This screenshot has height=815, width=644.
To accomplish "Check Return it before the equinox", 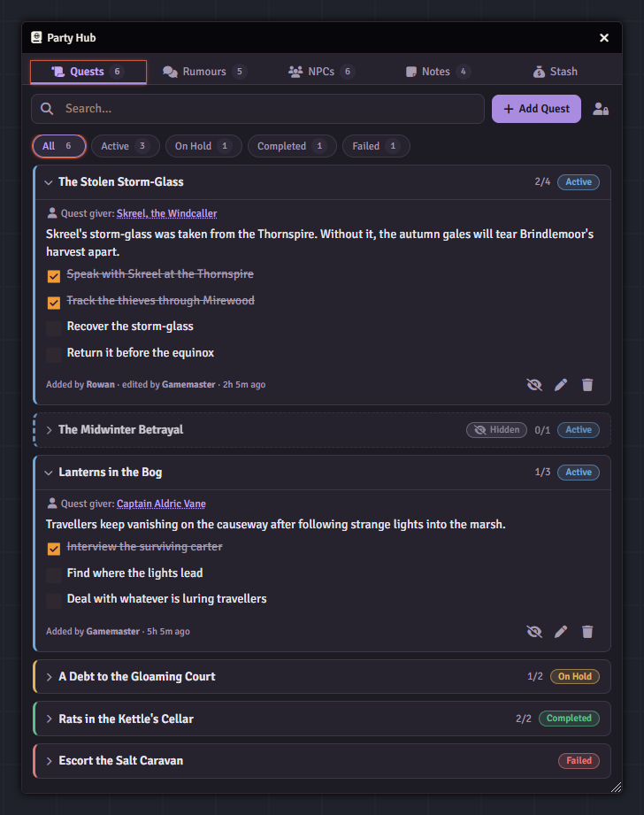I will point(54,355).
